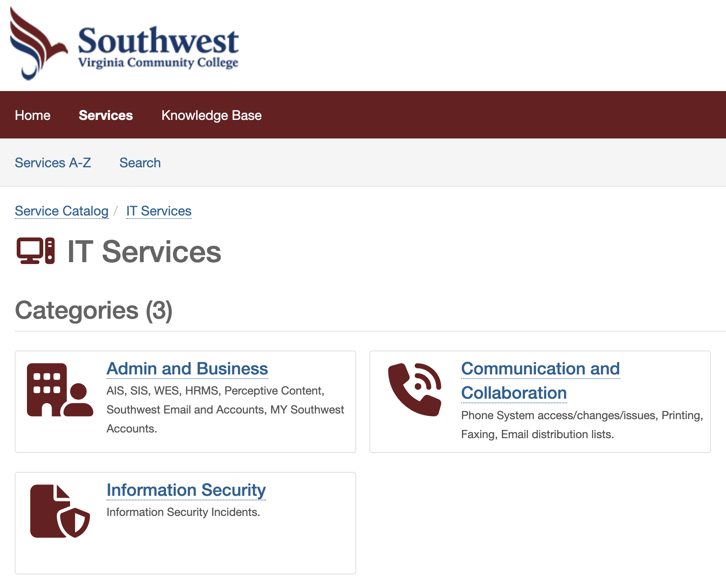Image resolution: width=726 pixels, height=588 pixels.
Task: Click the building and person Admin icon
Action: tap(60, 390)
